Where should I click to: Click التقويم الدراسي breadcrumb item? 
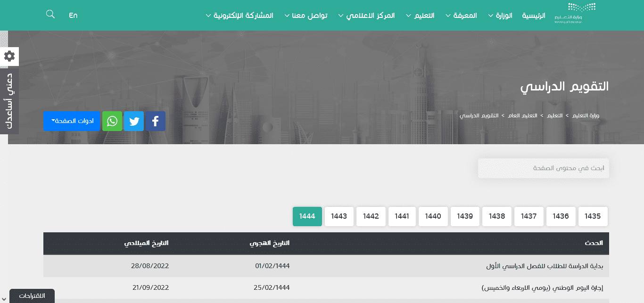coord(479,115)
